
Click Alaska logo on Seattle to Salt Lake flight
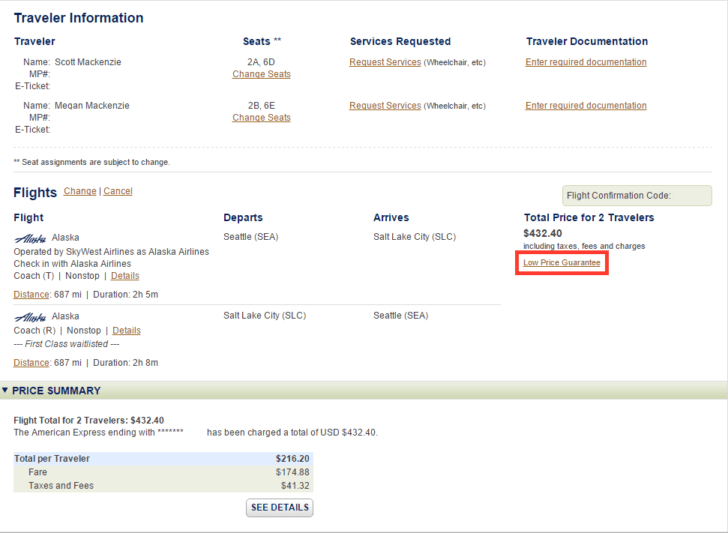click(30, 239)
